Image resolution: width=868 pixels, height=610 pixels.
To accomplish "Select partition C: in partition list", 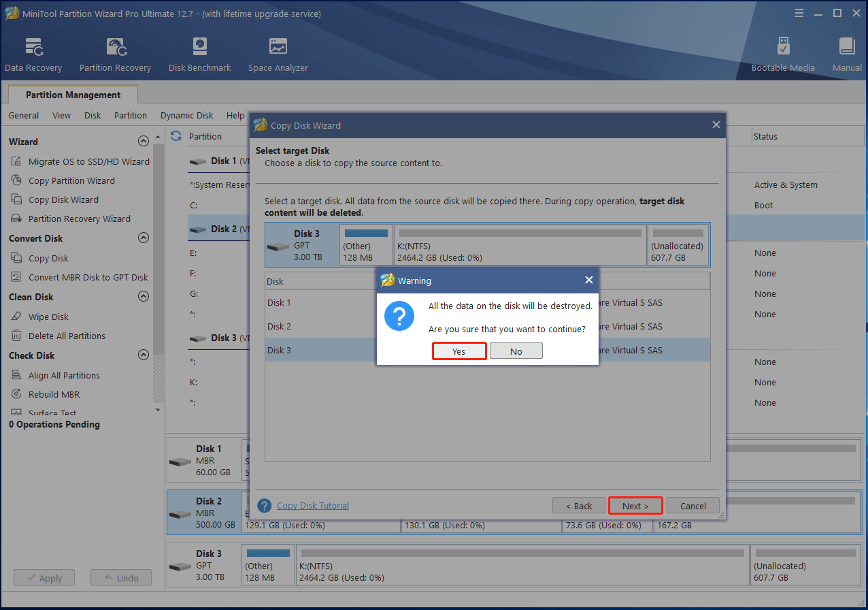I will (218, 205).
